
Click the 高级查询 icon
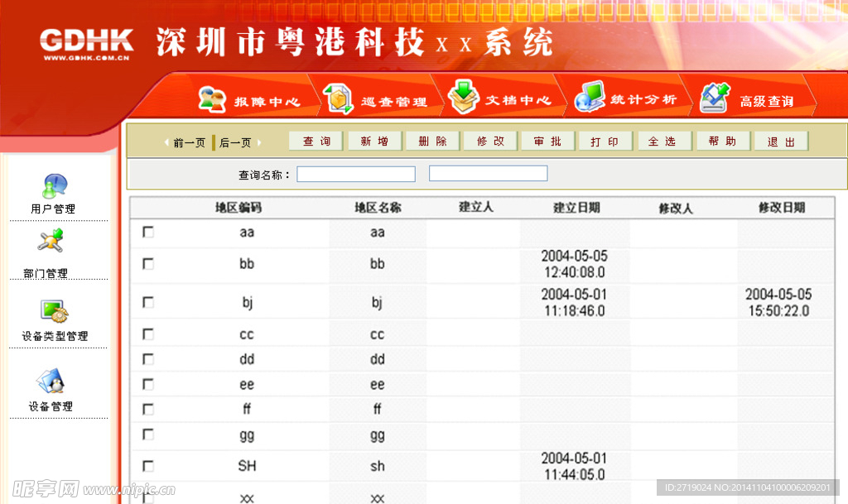715,98
